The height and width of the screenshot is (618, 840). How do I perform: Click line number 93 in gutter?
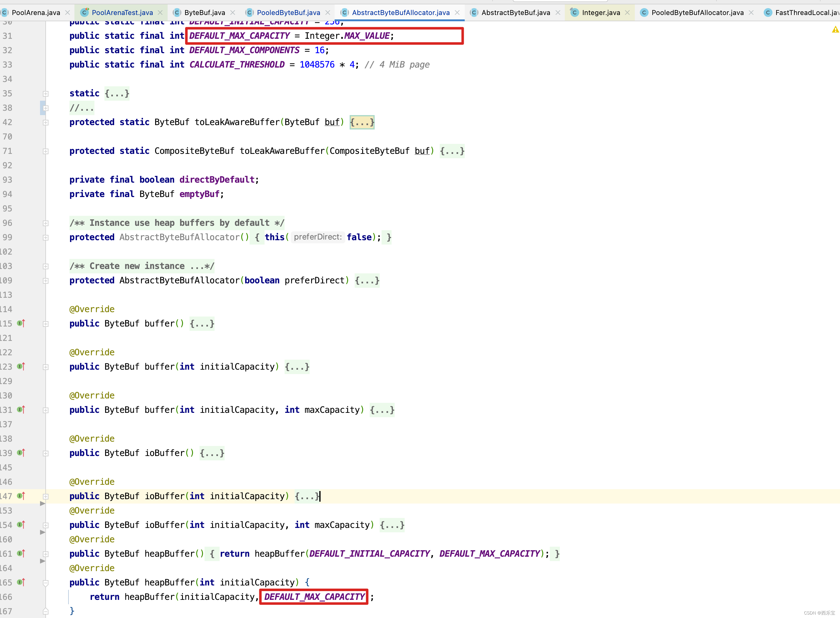click(8, 180)
